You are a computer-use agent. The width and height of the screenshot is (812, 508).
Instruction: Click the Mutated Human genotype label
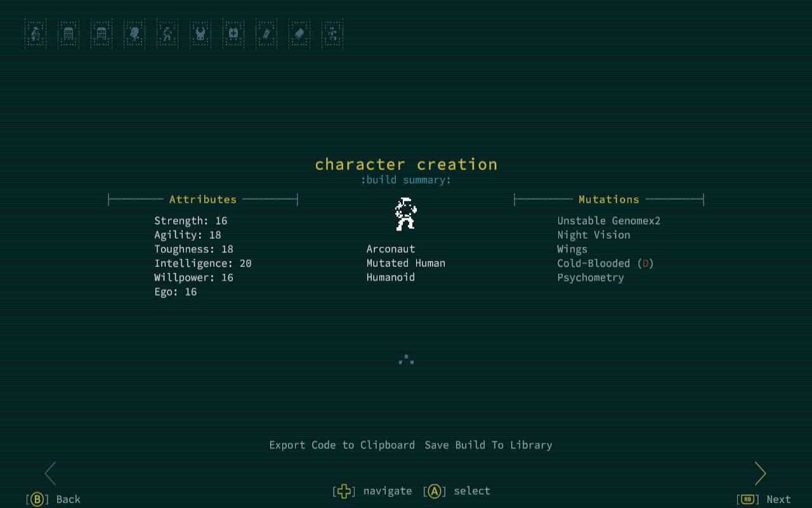406,263
